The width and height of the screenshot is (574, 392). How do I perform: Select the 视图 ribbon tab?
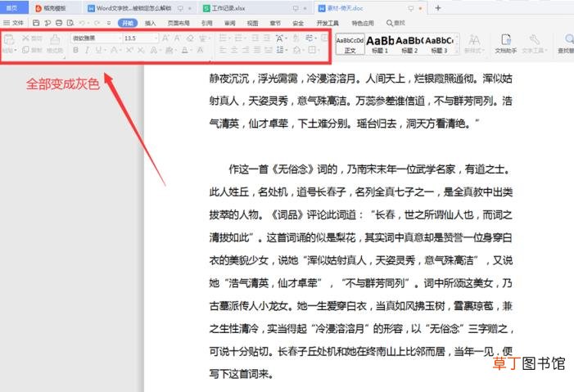[x=252, y=23]
